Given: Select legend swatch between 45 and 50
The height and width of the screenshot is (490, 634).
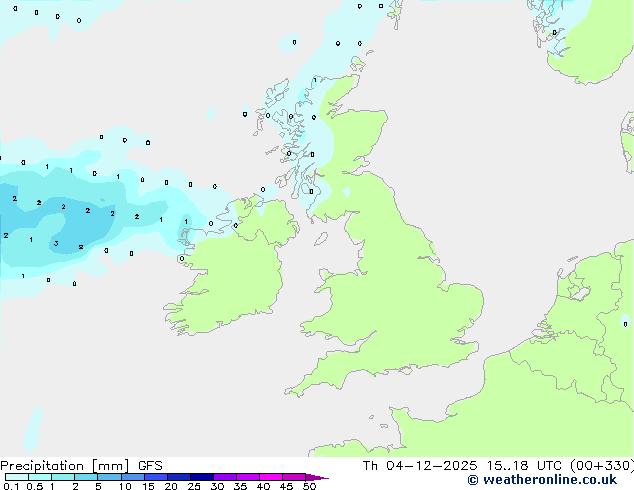Looking at the screenshot, I should tap(294, 477).
